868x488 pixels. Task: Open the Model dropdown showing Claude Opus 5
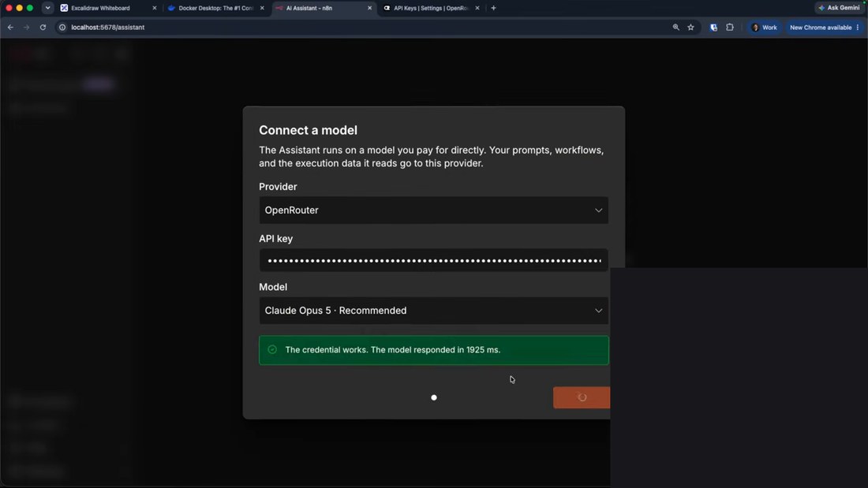433,311
